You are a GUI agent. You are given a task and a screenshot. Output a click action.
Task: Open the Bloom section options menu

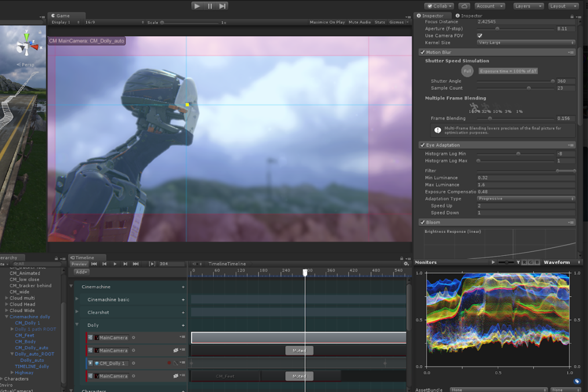[570, 222]
